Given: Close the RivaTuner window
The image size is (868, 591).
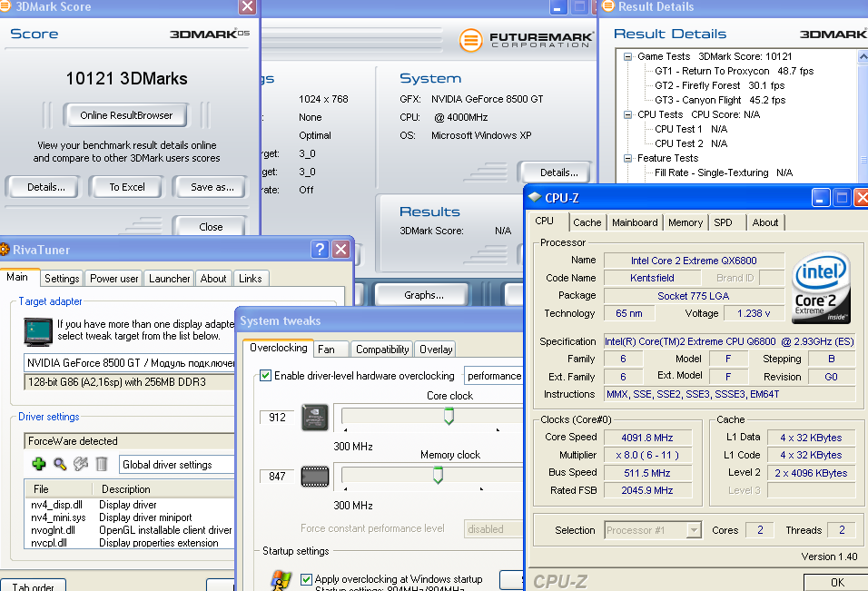Looking at the screenshot, I should (341, 250).
